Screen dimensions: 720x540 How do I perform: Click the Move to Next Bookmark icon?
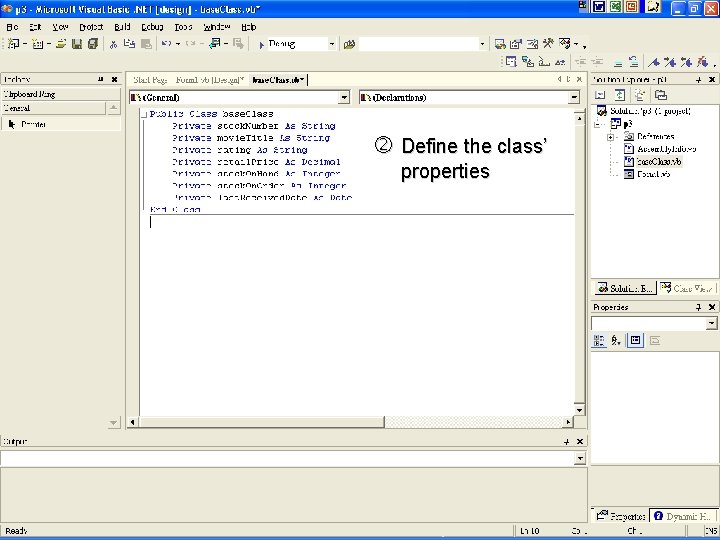[x=670, y=62]
